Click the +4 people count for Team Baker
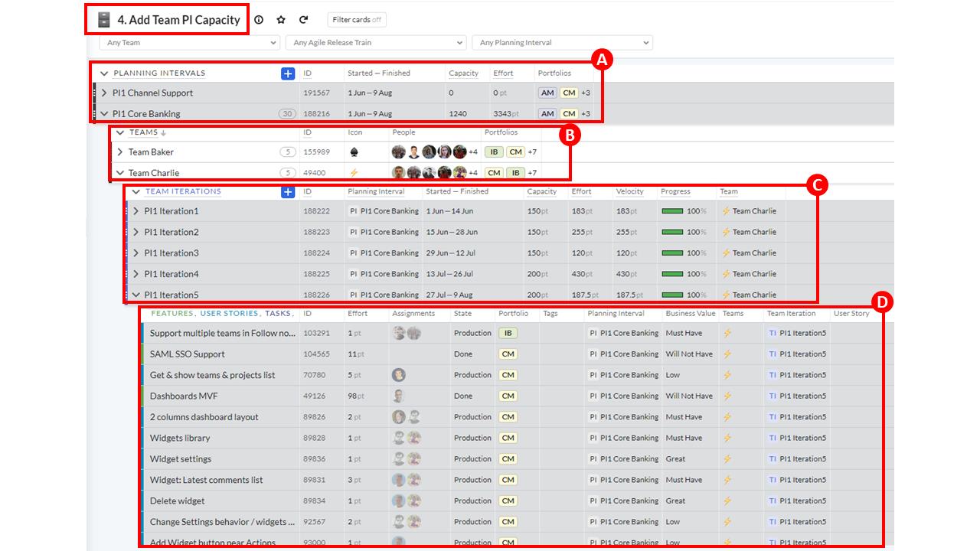 (473, 152)
